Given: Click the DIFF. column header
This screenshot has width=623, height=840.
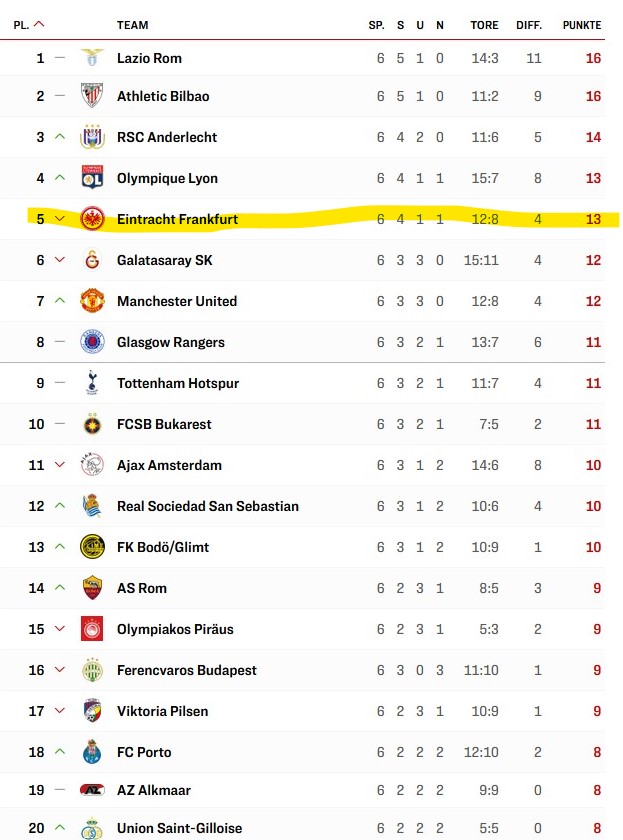Looking at the screenshot, I should click(x=529, y=25).
